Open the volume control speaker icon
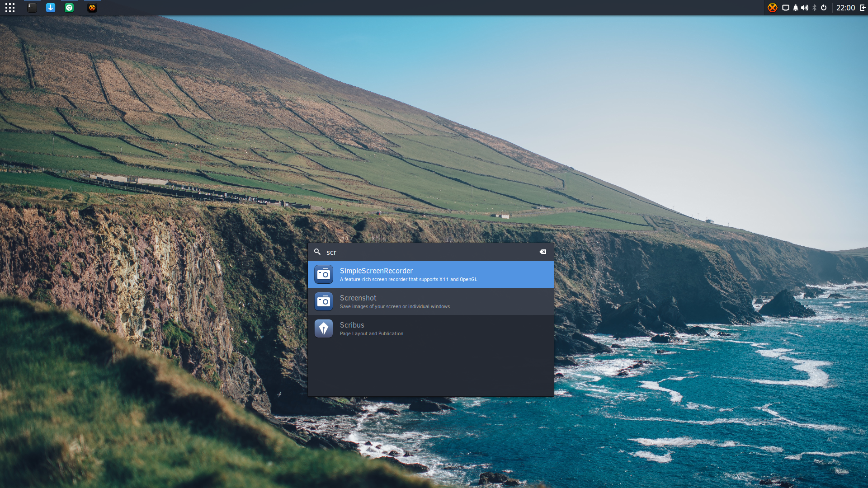This screenshot has width=868, height=488. (x=805, y=8)
